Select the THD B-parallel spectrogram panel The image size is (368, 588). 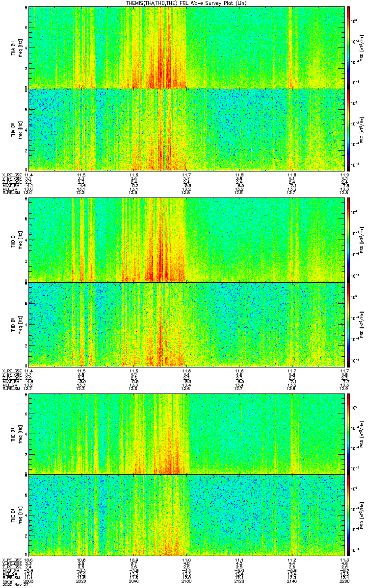pos(186,324)
